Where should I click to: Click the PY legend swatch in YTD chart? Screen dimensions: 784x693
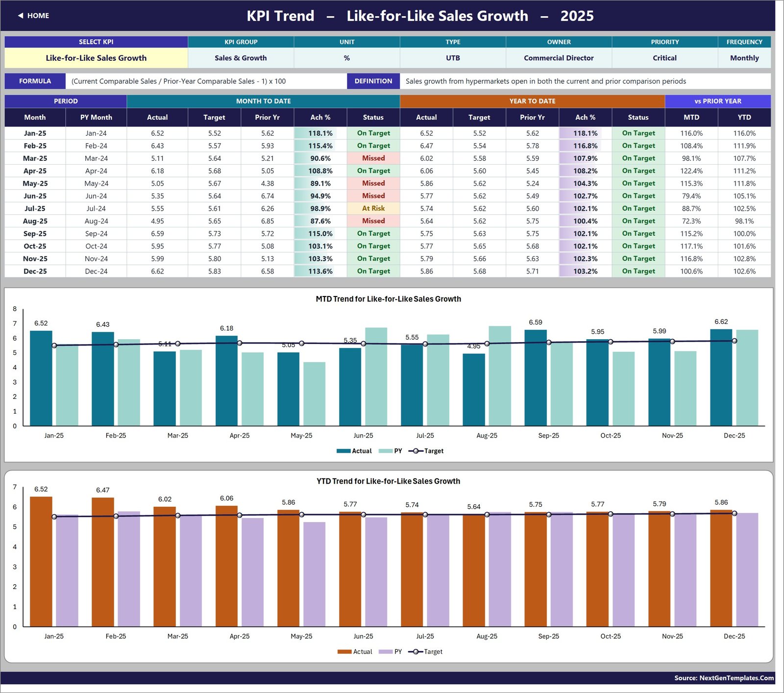(386, 652)
